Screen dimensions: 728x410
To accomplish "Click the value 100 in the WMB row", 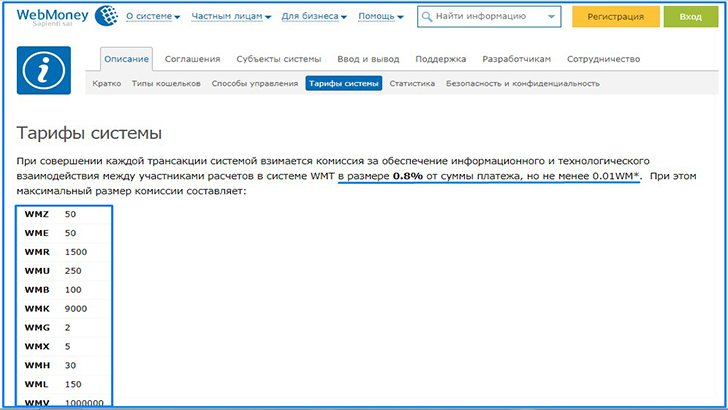I will (x=73, y=290).
